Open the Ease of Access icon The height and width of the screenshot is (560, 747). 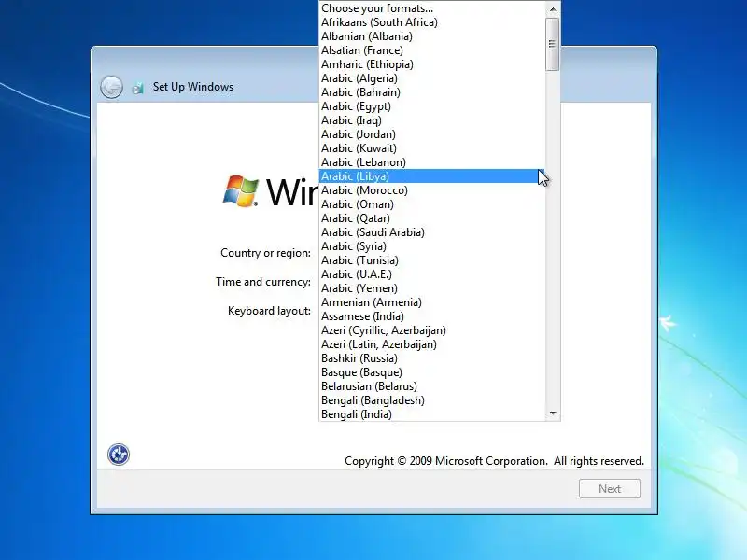[x=119, y=455]
